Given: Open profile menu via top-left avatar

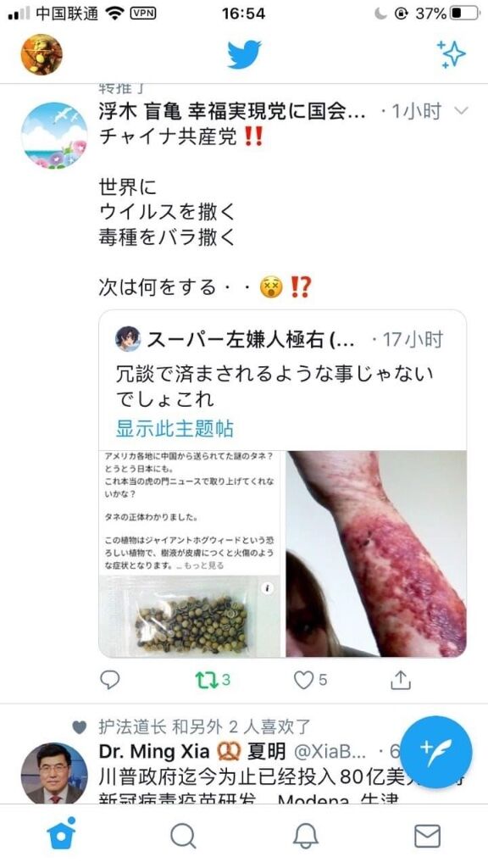Looking at the screenshot, I should pos(42,54).
